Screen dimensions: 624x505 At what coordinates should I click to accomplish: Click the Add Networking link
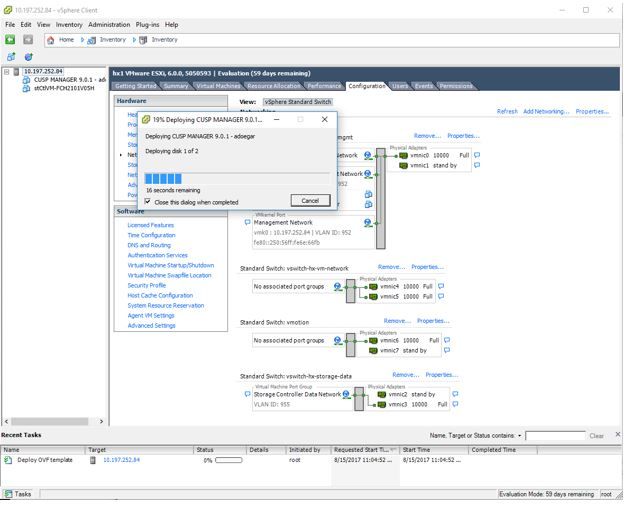coord(546,111)
